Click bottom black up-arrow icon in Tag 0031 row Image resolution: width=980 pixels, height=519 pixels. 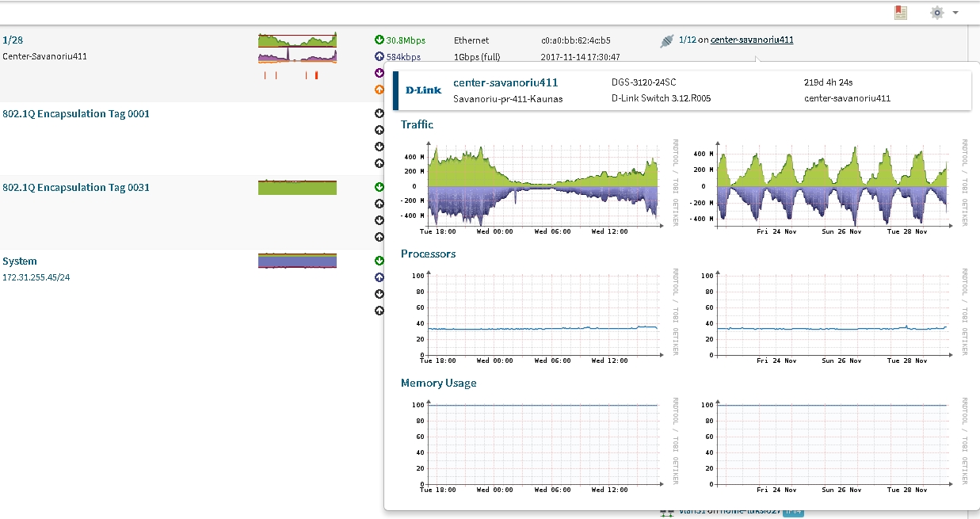tap(379, 237)
